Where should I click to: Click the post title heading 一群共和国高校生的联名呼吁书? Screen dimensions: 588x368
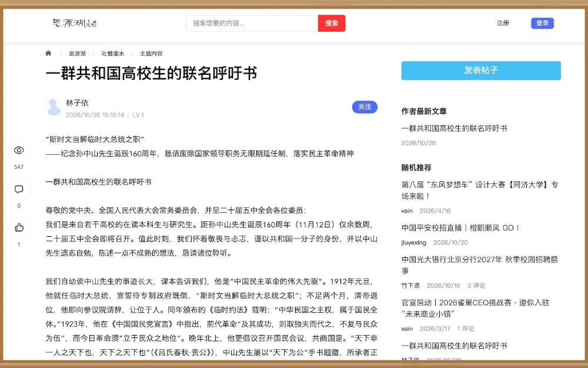coord(152,73)
